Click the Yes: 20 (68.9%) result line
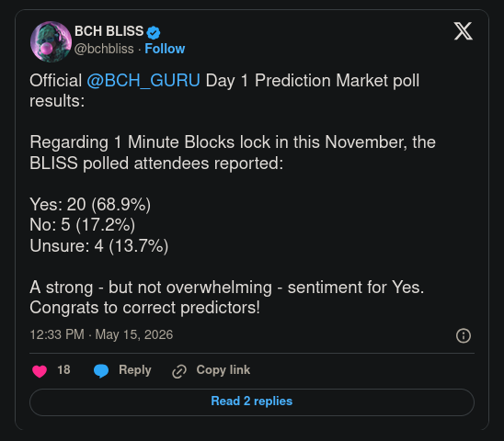 [90, 205]
